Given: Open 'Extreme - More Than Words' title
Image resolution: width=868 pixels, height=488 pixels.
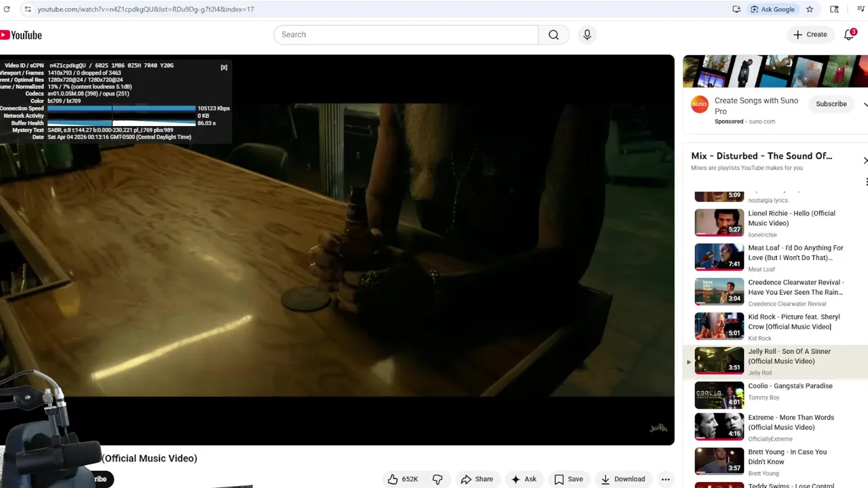Looking at the screenshot, I should (791, 422).
